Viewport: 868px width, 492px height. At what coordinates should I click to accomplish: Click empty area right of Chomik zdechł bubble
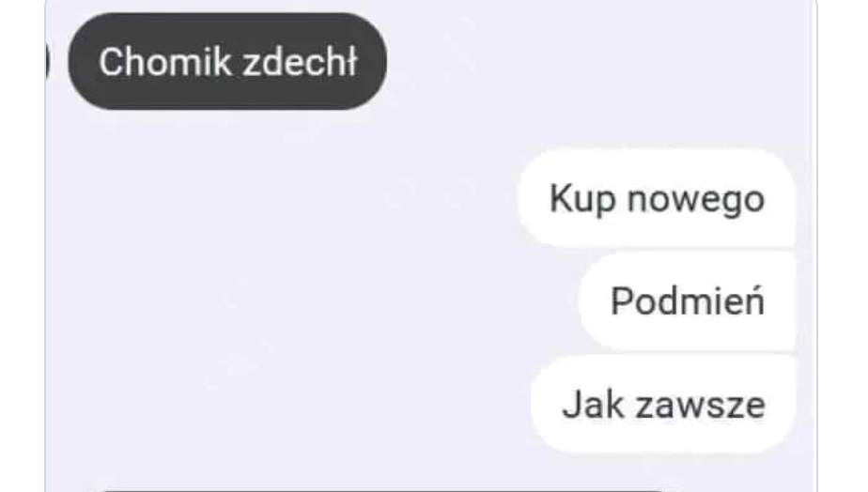point(597,61)
